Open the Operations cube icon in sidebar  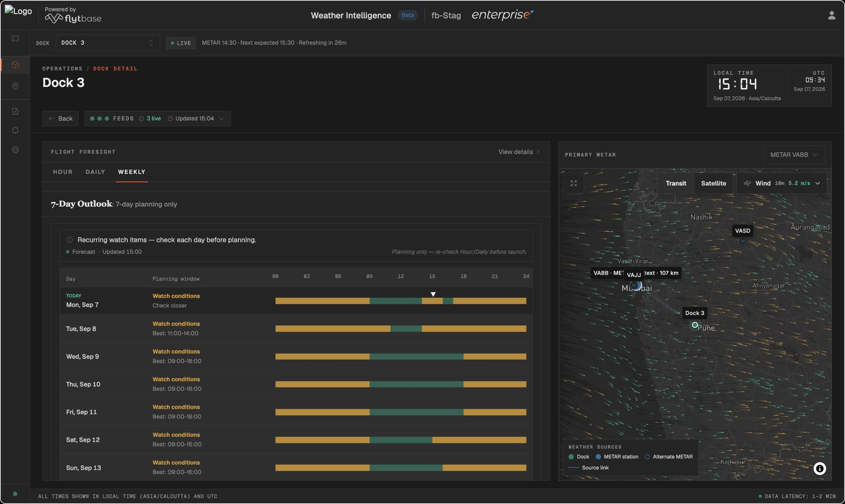[x=15, y=65]
